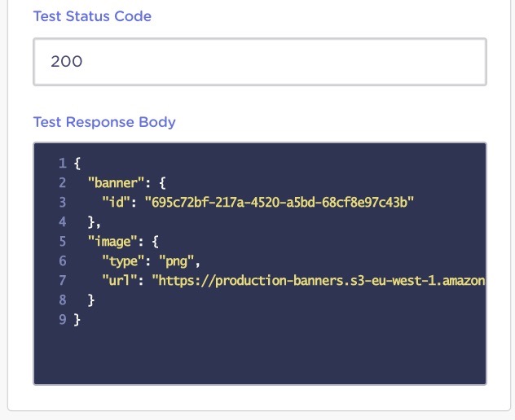Click the "type" key on line 6
515x420 pixels.
click(123, 261)
